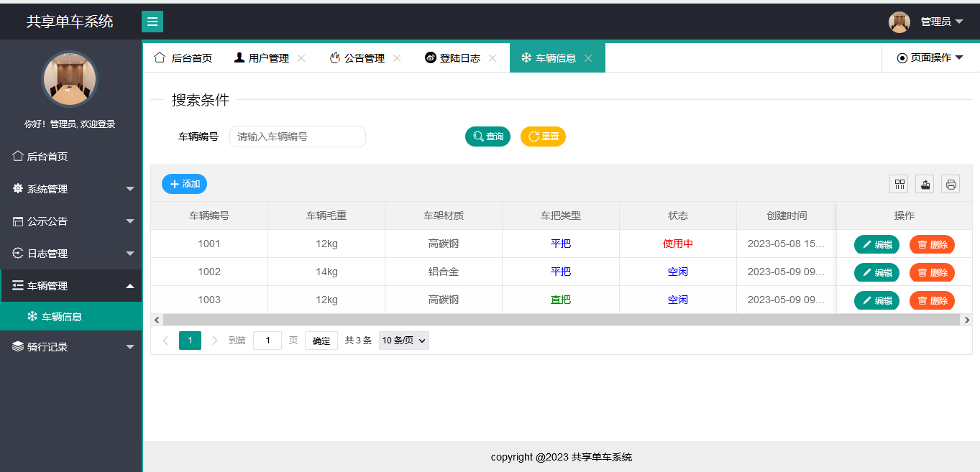Click the 车架材质 column header

[444, 216]
